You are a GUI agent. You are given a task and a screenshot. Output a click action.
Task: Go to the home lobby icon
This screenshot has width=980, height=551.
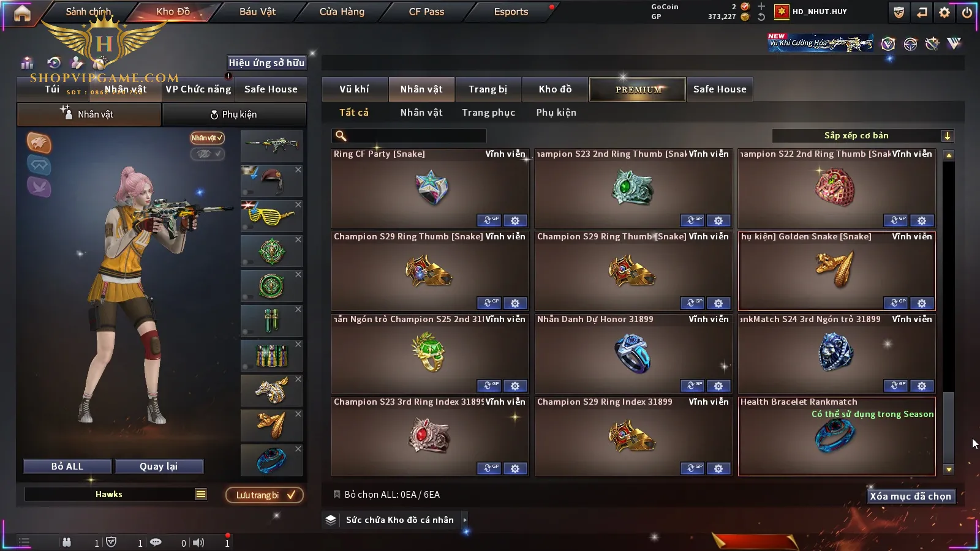point(22,13)
